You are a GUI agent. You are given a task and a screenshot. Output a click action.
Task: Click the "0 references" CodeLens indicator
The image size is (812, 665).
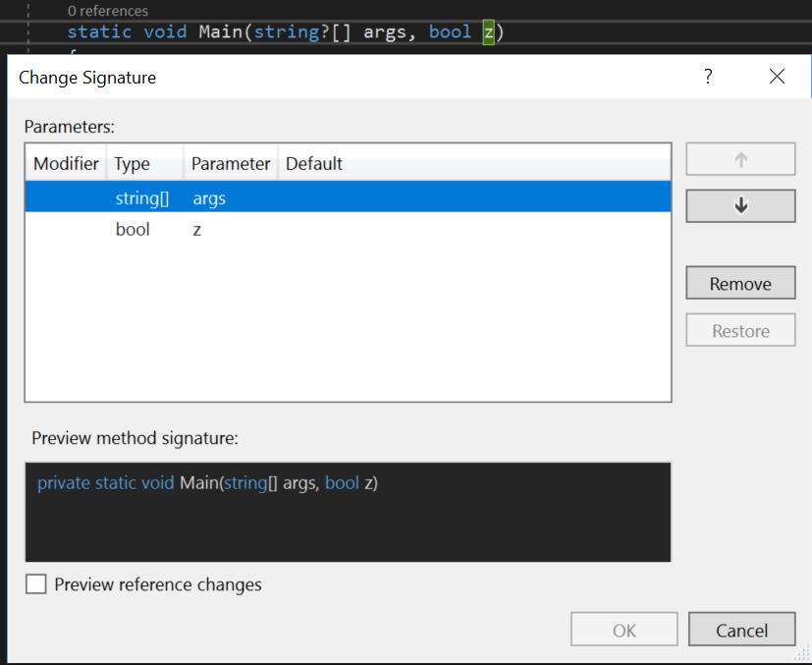point(107,11)
